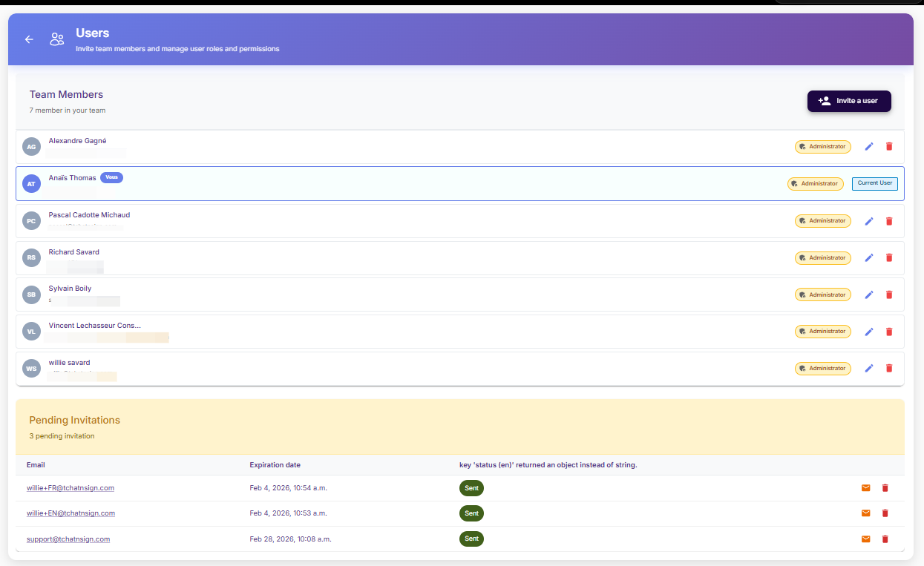Screen dimensions: 924x566
Task: Delete willie savard from the team
Action: [x=889, y=368]
